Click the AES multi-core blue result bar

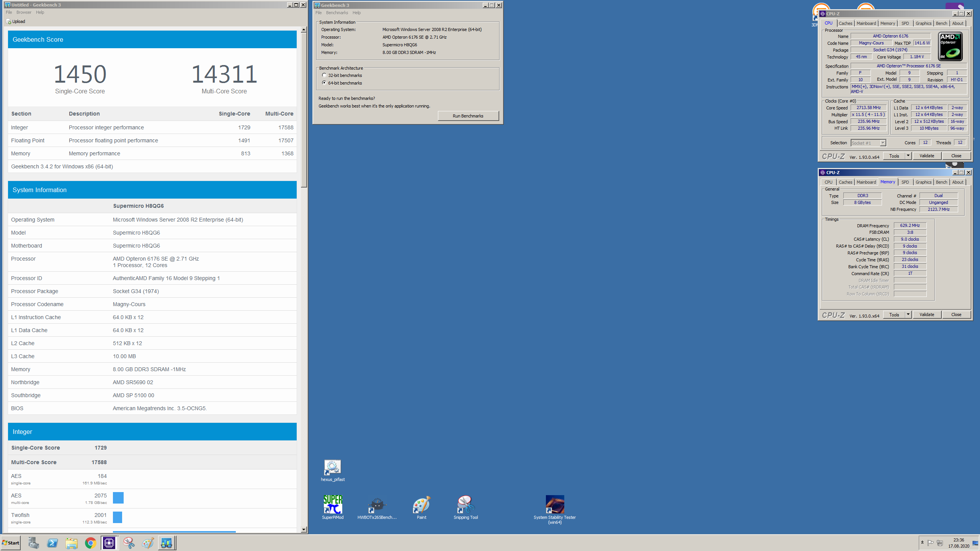[118, 497]
